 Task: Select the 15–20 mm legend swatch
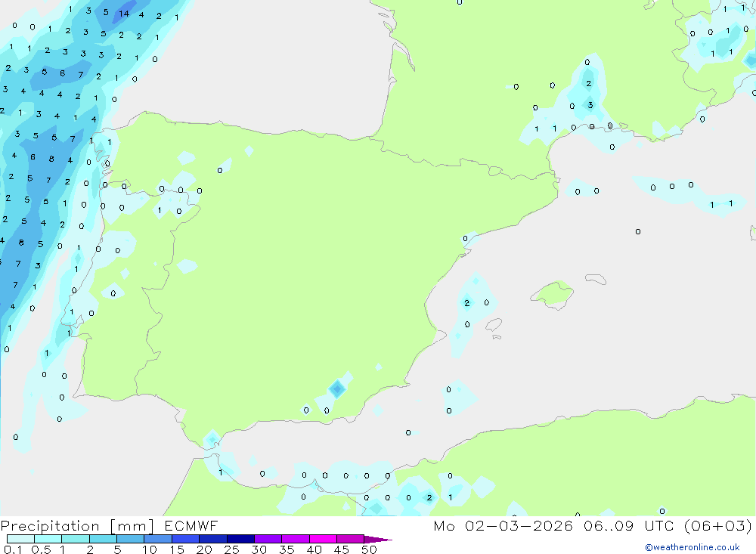[186, 539]
